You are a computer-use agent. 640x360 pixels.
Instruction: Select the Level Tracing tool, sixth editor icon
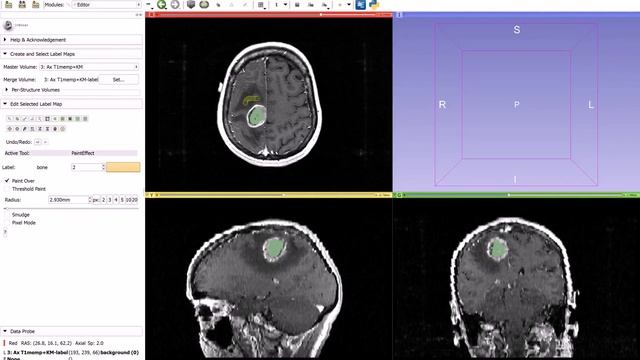[47, 119]
